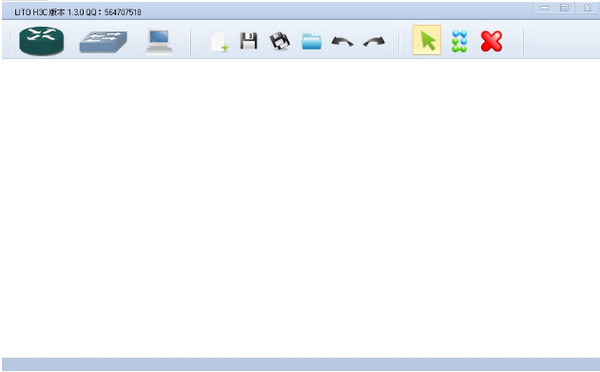Close the LITO H3C window
Image resolution: width=600 pixels, height=372 pixels.
[587, 8]
